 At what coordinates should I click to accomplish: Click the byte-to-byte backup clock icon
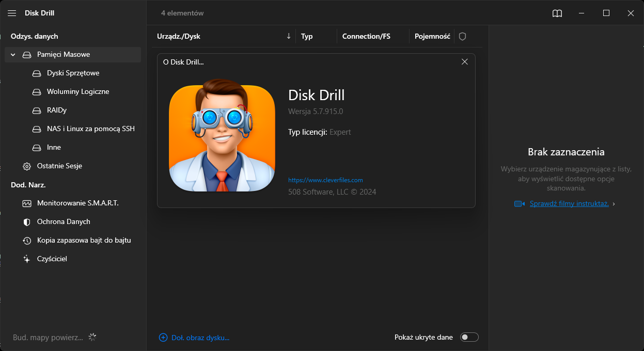point(27,241)
